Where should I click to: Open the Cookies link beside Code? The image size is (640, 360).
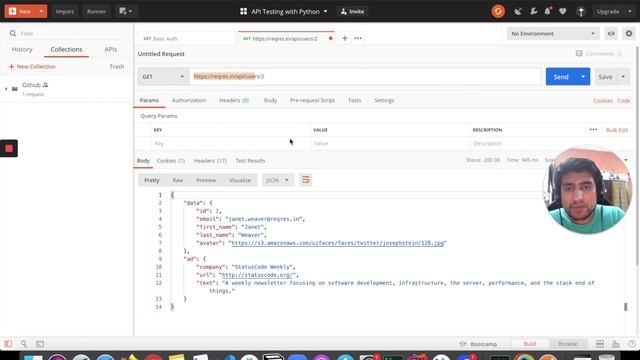603,100
